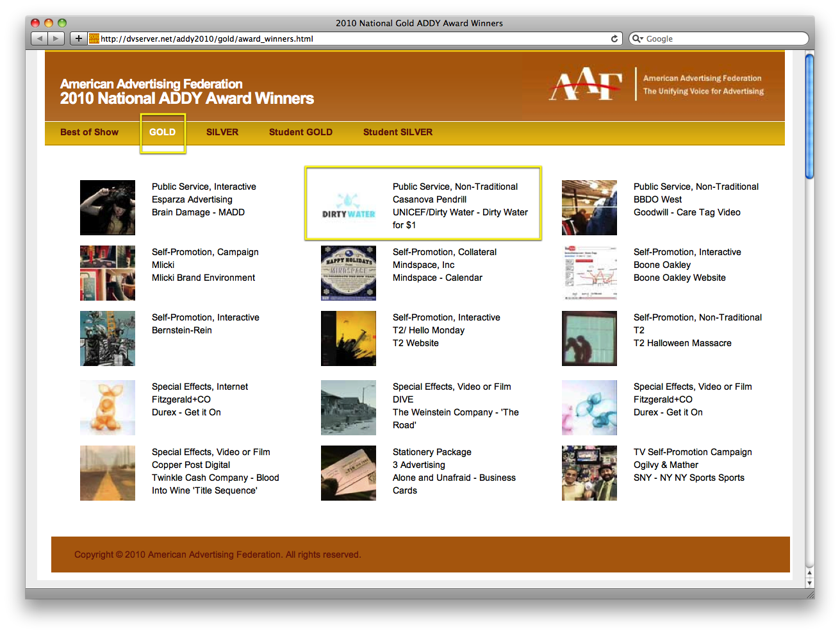Open the Best of Show tab
This screenshot has height=634, width=840.
tap(89, 132)
